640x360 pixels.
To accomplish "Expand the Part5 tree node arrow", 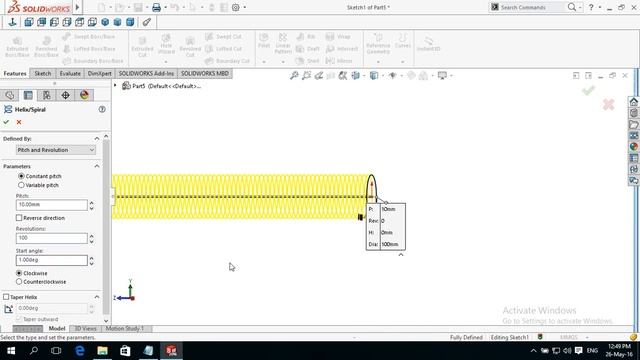I will [115, 86].
